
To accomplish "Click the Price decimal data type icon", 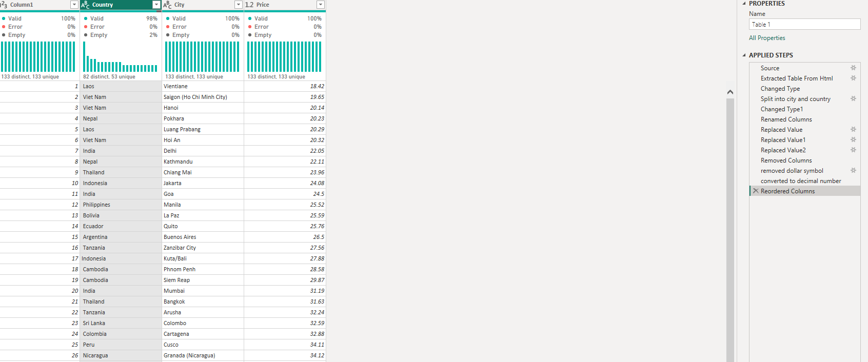I will tap(249, 5).
